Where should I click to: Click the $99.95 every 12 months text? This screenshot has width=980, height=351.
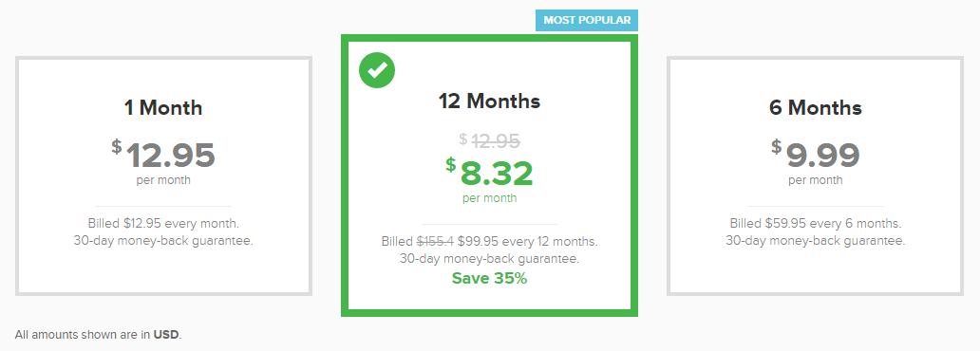527,241
